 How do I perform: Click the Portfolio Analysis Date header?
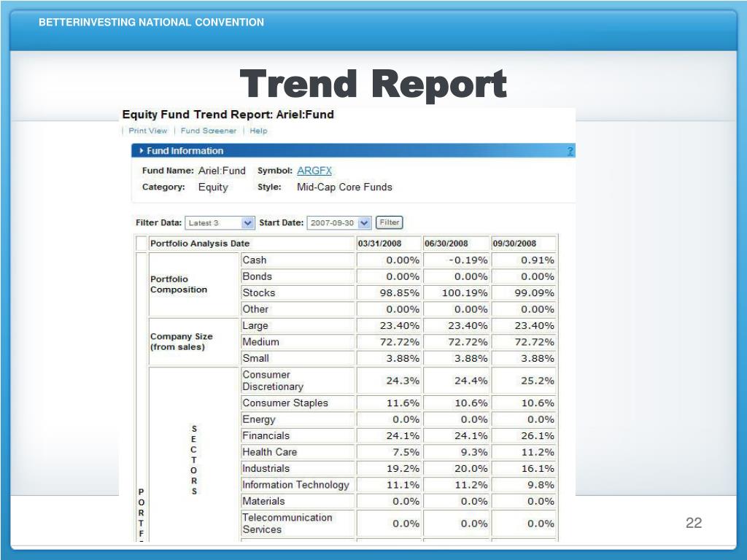[200, 244]
